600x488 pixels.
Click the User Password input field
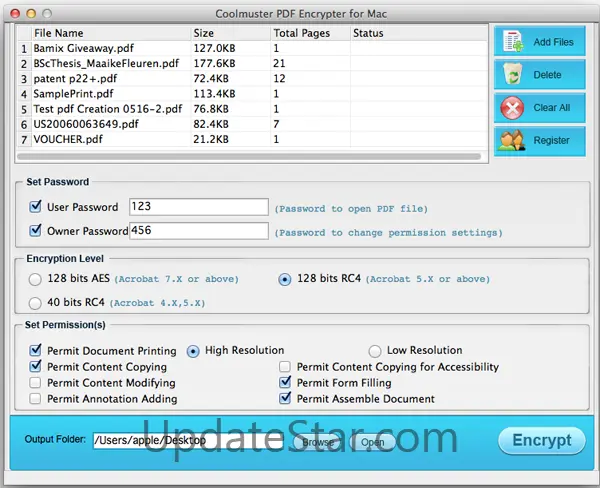coord(199,207)
